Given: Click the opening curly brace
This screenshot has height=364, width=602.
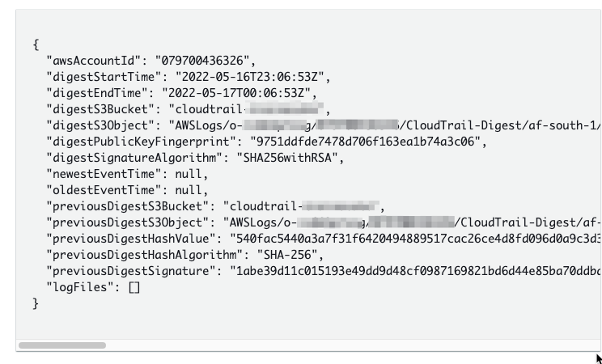Looking at the screenshot, I should click(36, 44).
